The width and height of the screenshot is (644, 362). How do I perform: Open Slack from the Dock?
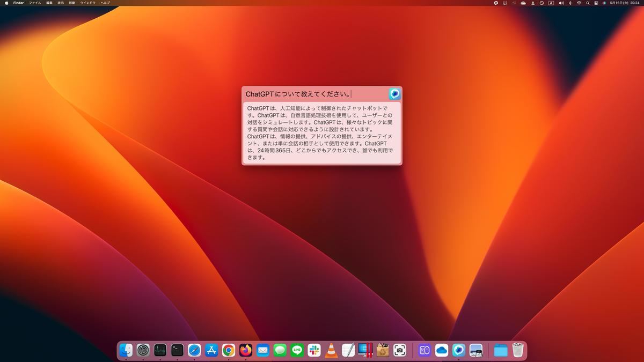tap(314, 350)
